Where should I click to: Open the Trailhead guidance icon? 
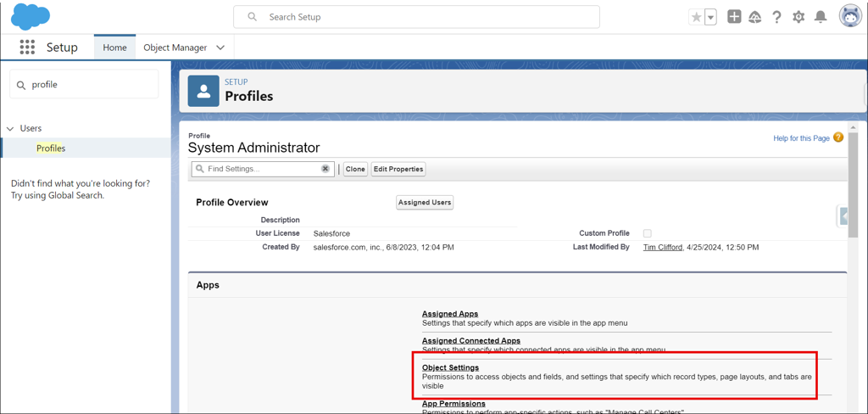pyautogui.click(x=754, y=17)
